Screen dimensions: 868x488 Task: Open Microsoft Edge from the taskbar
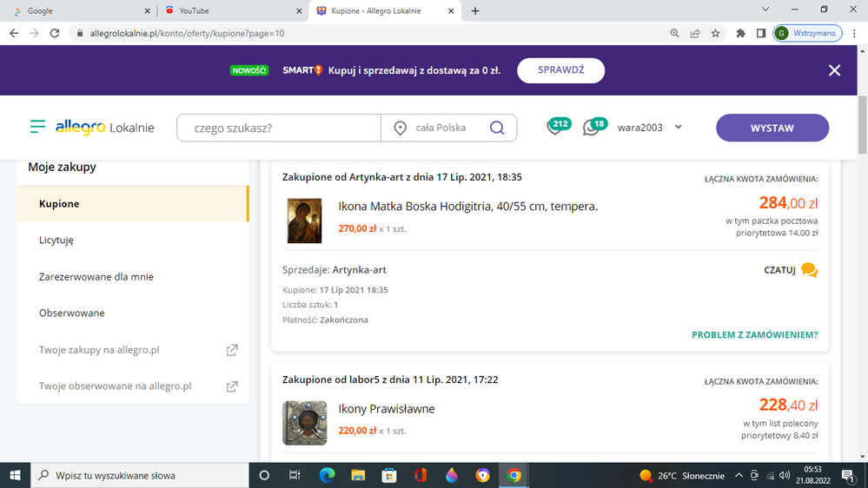(328, 475)
